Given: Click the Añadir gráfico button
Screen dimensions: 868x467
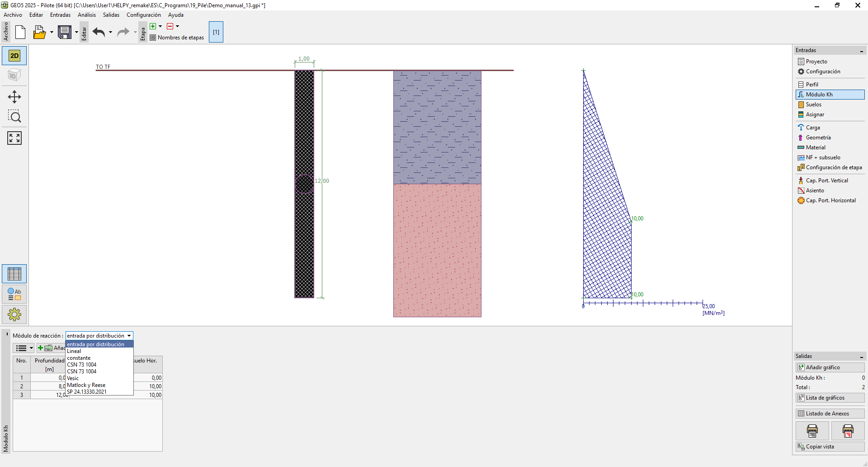Looking at the screenshot, I should tap(830, 367).
